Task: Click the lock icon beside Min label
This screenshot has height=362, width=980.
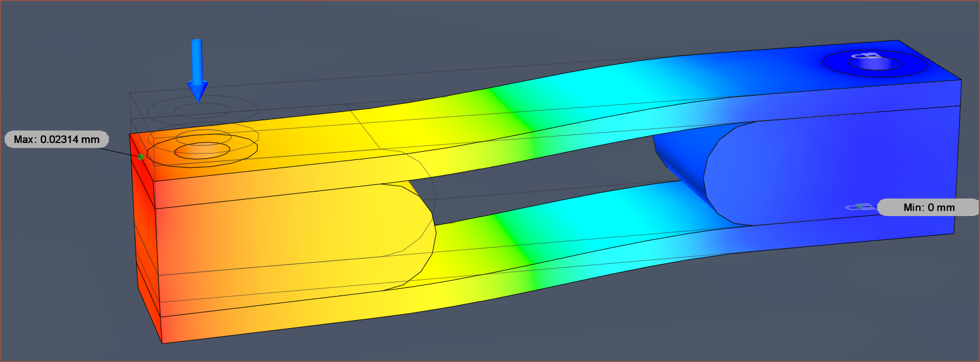Action: pyautogui.click(x=861, y=207)
